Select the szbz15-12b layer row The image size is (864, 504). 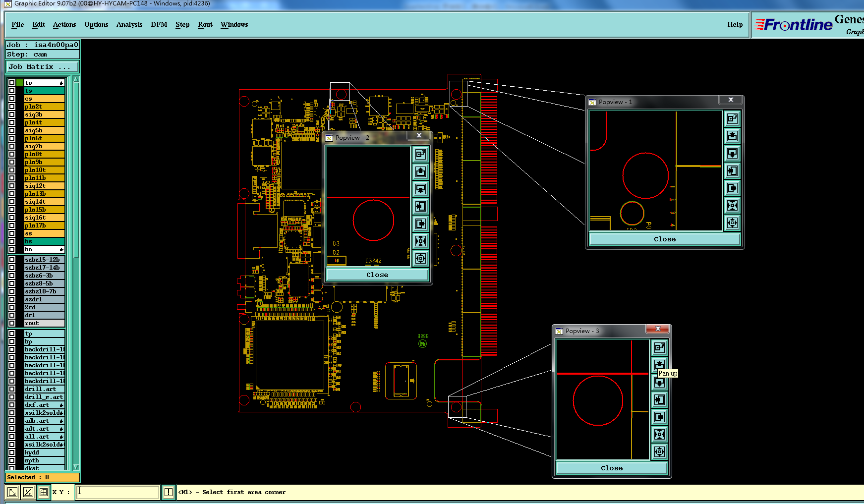click(45, 260)
